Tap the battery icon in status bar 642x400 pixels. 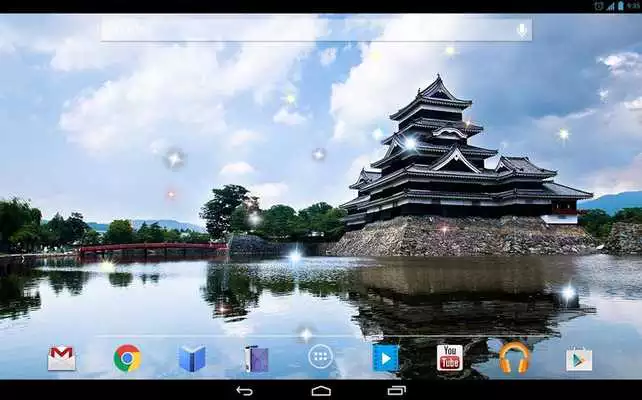(x=621, y=6)
